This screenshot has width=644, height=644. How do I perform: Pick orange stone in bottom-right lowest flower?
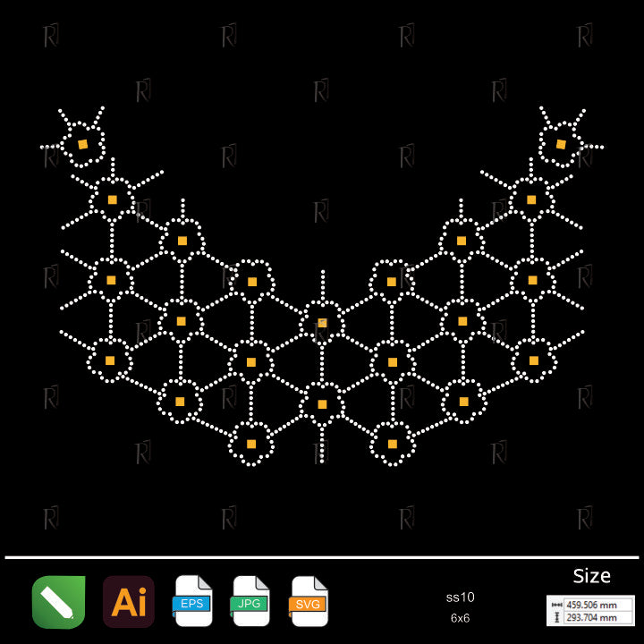pyautogui.click(x=392, y=444)
